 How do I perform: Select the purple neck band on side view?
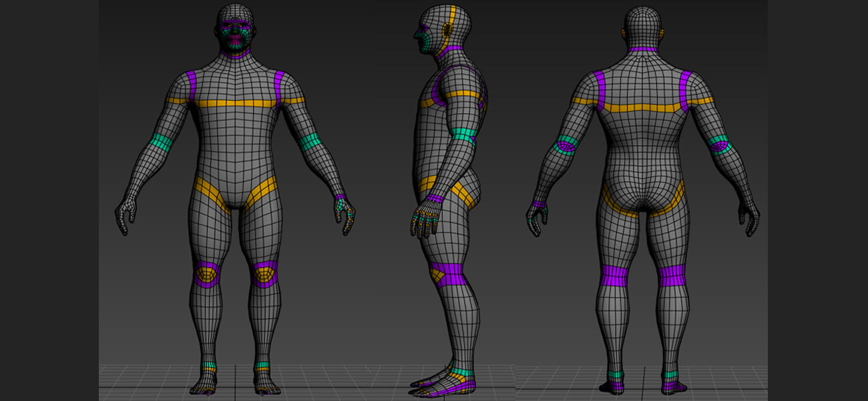[454, 48]
